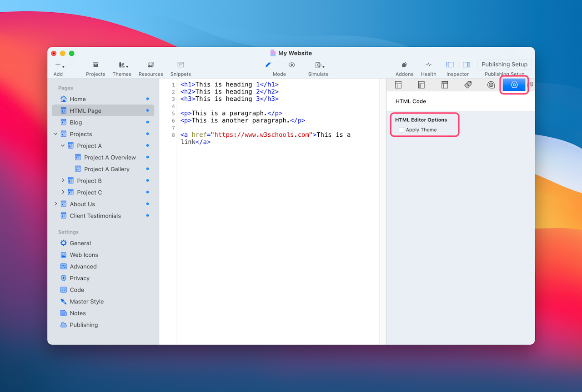Screen dimensions: 582x392
Task: Open the Add dropdown in toolbar
Action: click(60, 65)
